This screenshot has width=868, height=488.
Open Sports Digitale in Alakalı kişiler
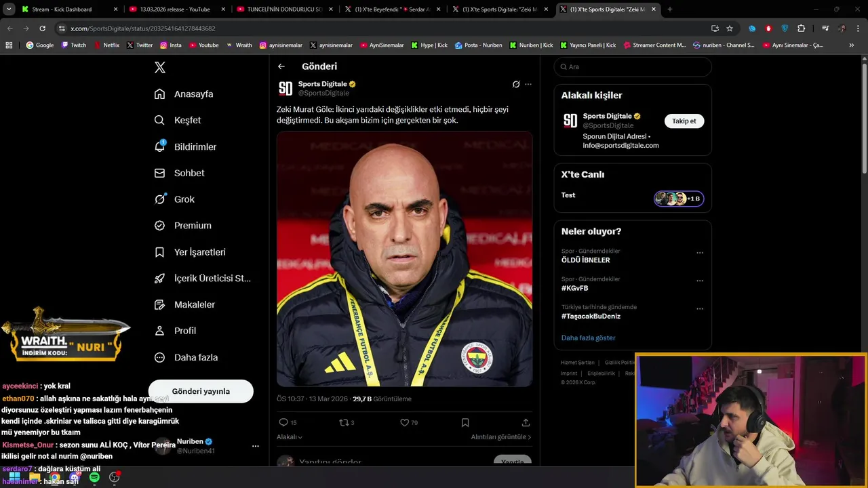[x=607, y=116]
